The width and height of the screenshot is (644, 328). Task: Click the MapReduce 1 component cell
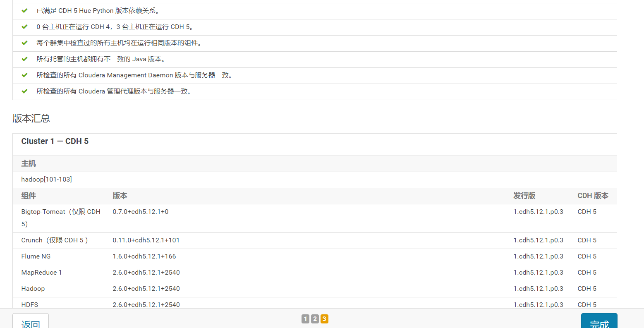(41, 273)
